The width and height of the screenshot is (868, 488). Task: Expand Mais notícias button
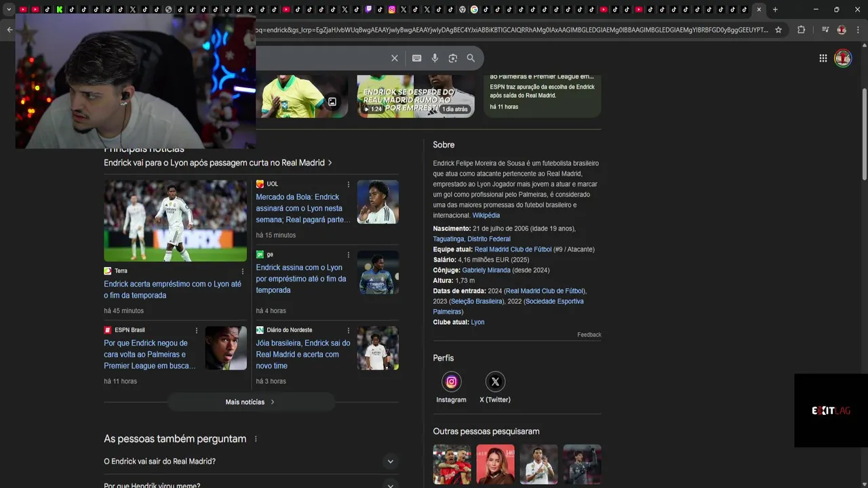coord(250,402)
